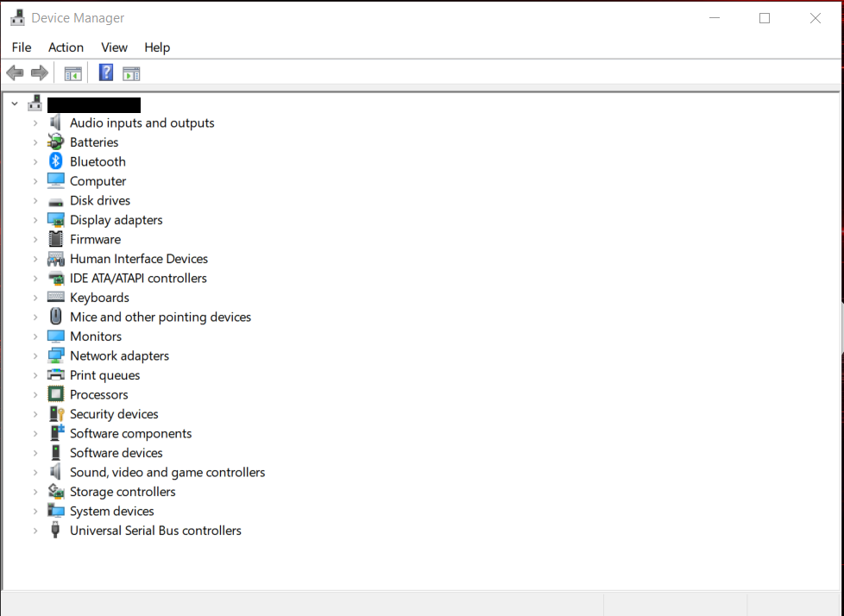Screen dimensions: 844x616
Task: Select the IDE ATA/ATAPI controllers label
Action: [138, 278]
